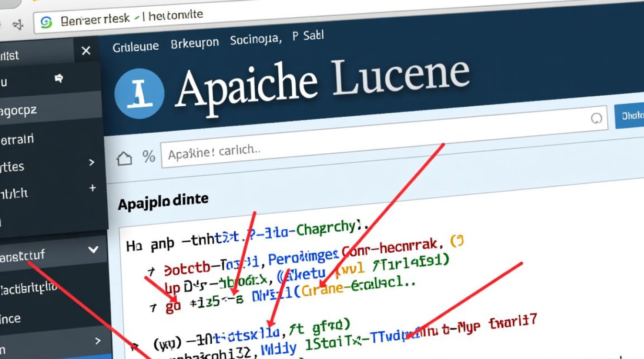Select the 'Socinoјua' top navigation item

(x=255, y=40)
